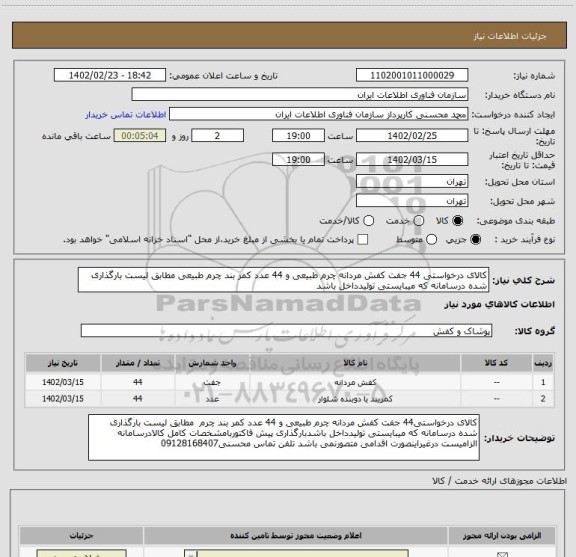Click the عدد unit cell in row 2
This screenshot has width=576, height=557.
click(212, 399)
